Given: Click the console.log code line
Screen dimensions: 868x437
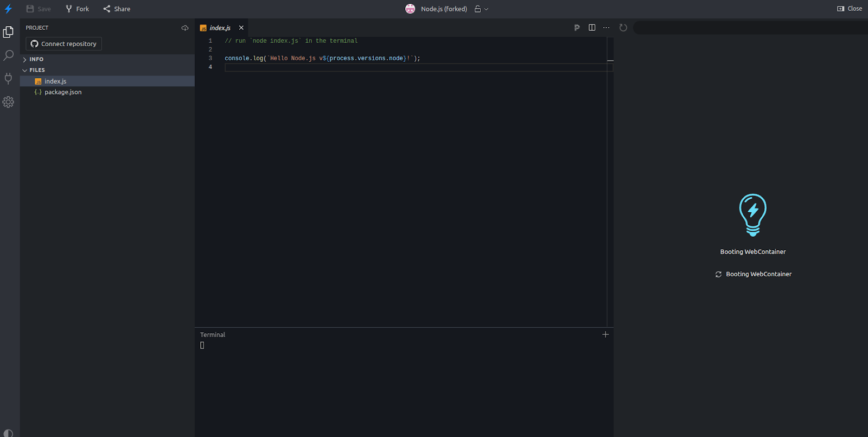Looking at the screenshot, I should (x=323, y=59).
